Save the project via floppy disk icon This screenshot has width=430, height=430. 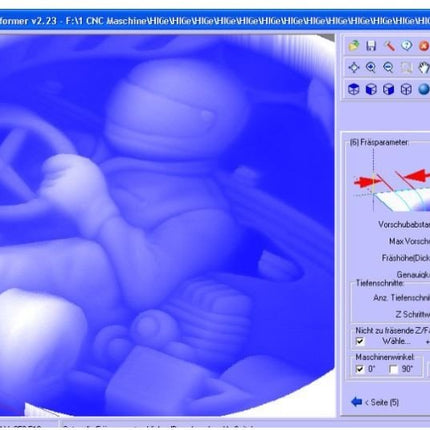371,45
